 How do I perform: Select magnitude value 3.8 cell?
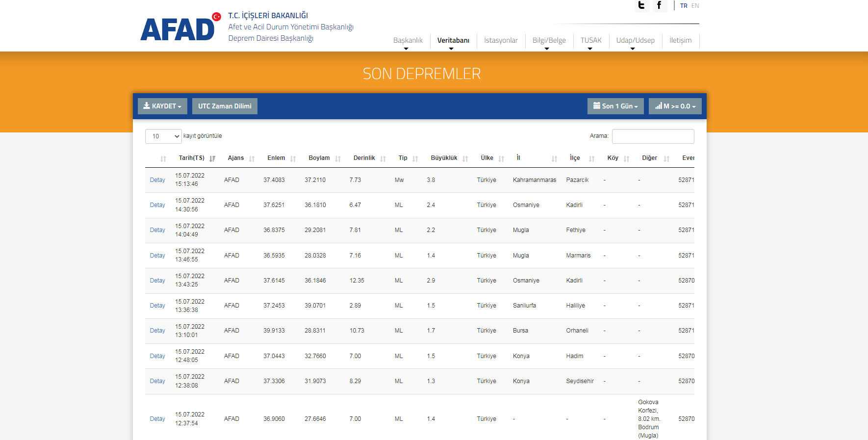click(x=431, y=180)
